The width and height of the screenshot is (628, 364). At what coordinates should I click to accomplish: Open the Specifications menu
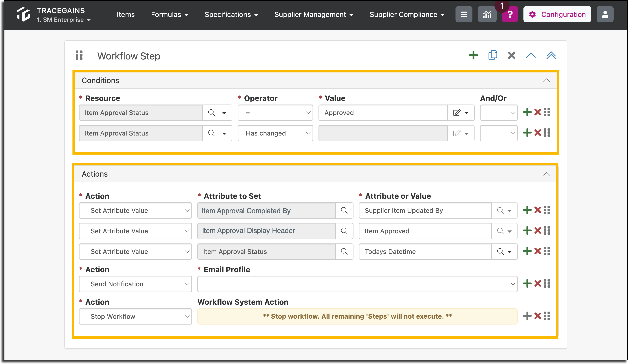point(231,14)
